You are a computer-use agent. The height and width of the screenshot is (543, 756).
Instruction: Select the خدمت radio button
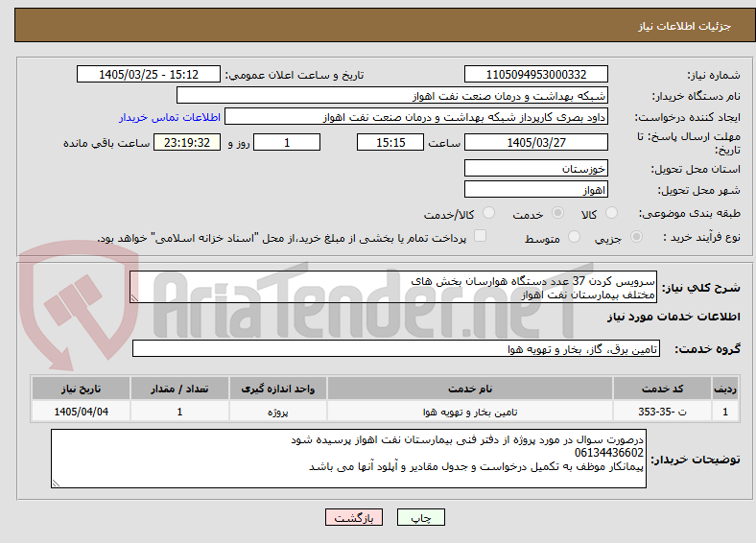[557, 213]
